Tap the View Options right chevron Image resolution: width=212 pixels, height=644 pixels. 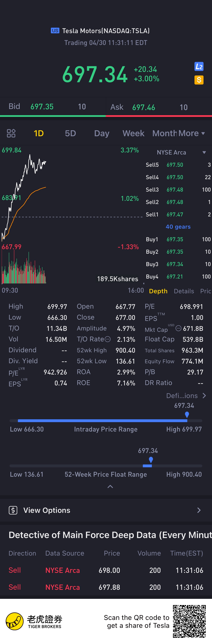coord(199,510)
